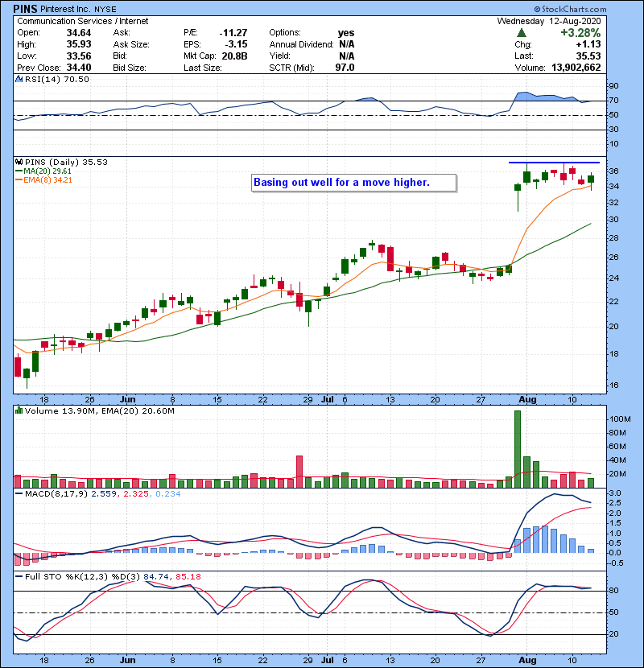This screenshot has height=668, width=644.
Task: Click the Options value yes
Action: click(x=346, y=33)
